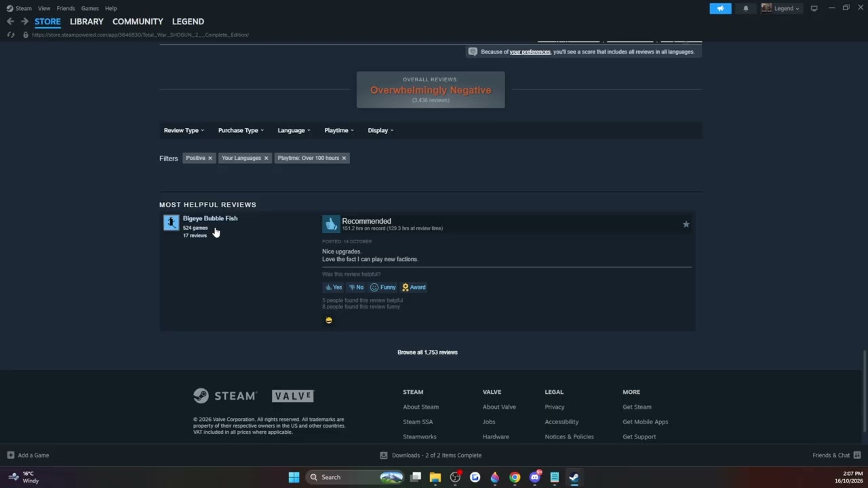Screen dimensions: 868x488
Task: Click the star icon on the review
Action: (x=686, y=224)
